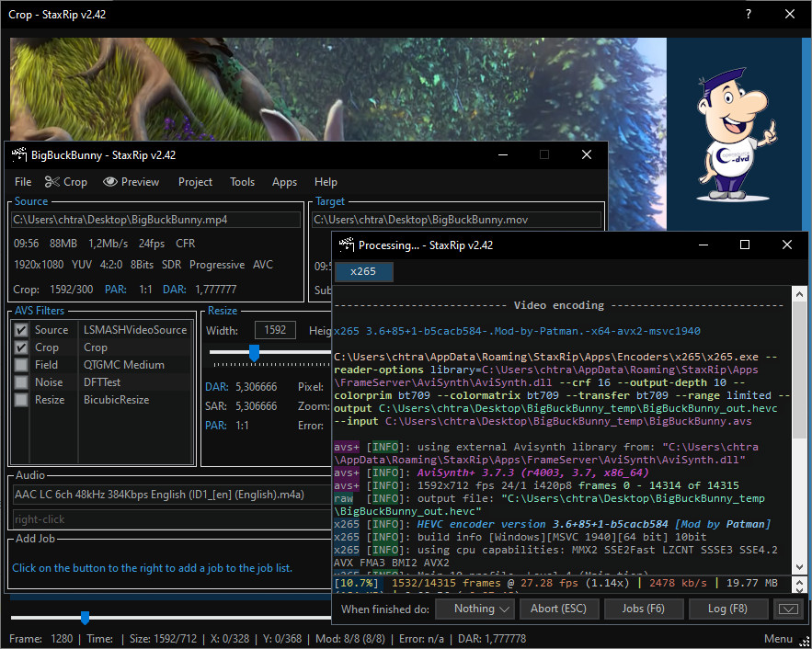Click the Resize width slider handle
The height and width of the screenshot is (649, 812).
coord(254,353)
